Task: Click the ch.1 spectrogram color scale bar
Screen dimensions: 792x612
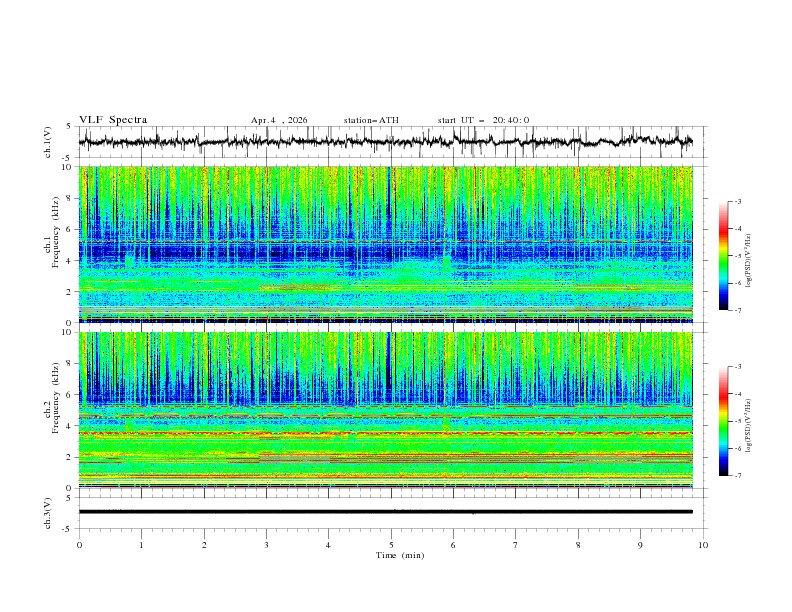Action: [x=723, y=256]
